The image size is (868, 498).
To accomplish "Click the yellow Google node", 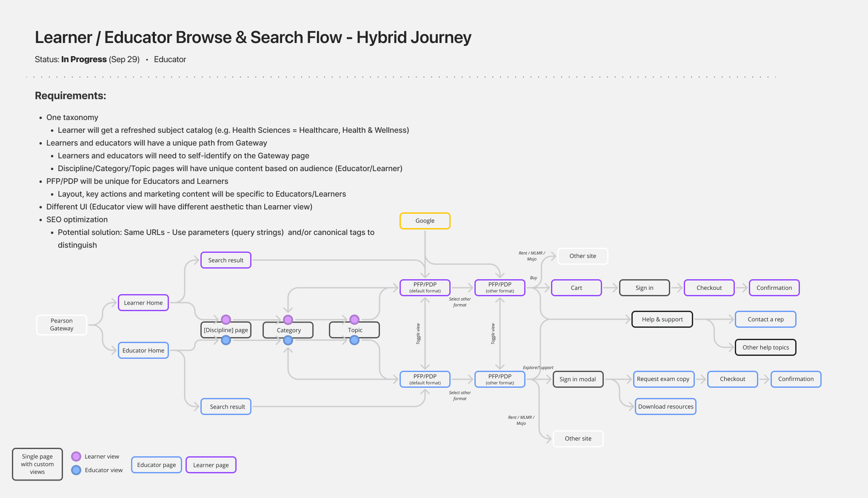I will 425,221.
